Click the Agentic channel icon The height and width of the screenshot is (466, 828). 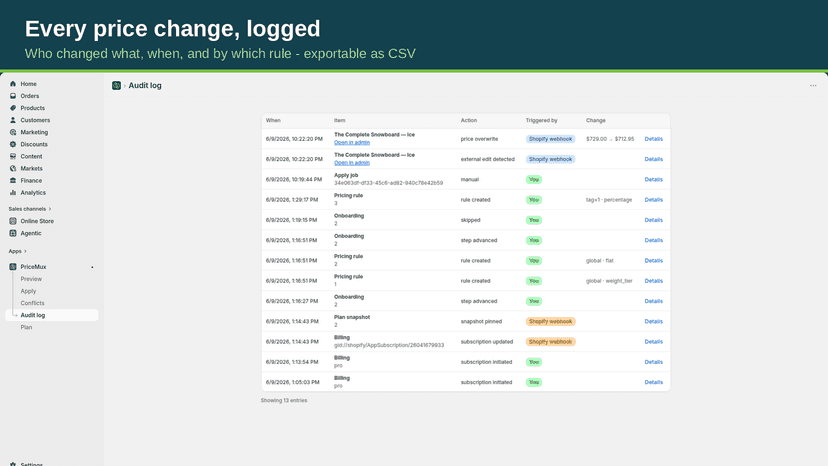tap(13, 233)
